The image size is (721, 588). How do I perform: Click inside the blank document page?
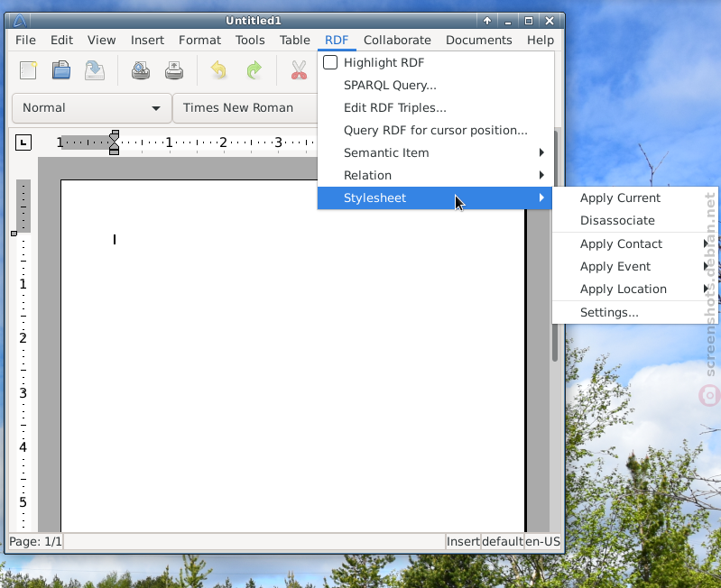pos(293,356)
